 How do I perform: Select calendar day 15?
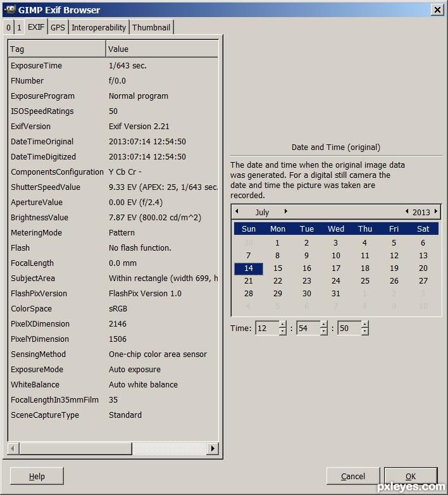click(278, 268)
